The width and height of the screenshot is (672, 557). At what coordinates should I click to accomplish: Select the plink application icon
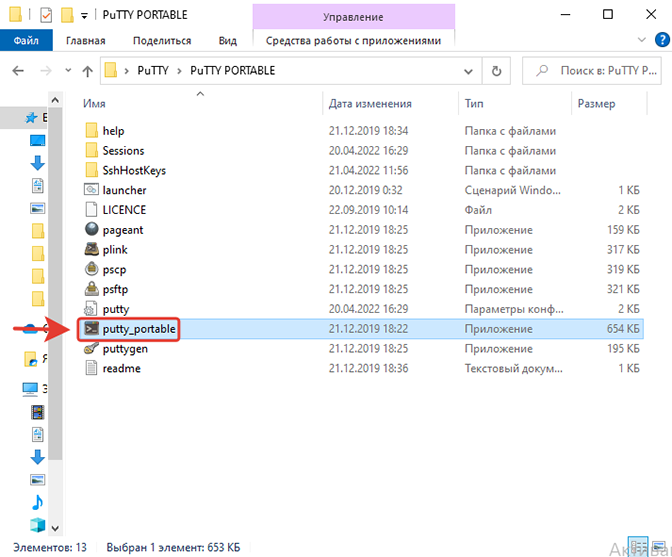(91, 250)
